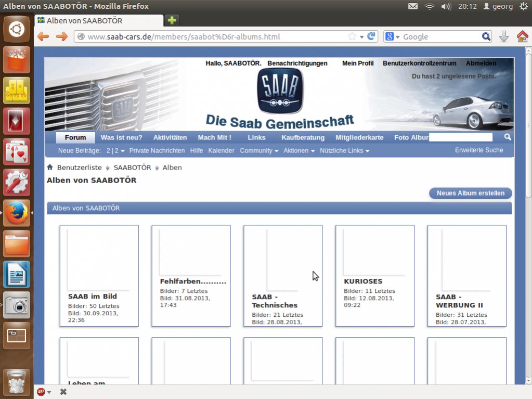Launch the Mahjongg game icon

click(17, 91)
